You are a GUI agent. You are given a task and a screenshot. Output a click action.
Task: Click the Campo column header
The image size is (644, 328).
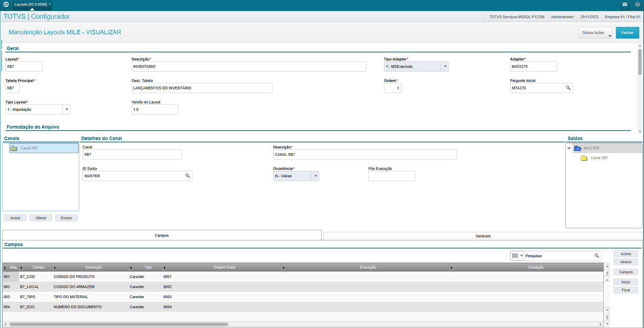[36, 268]
